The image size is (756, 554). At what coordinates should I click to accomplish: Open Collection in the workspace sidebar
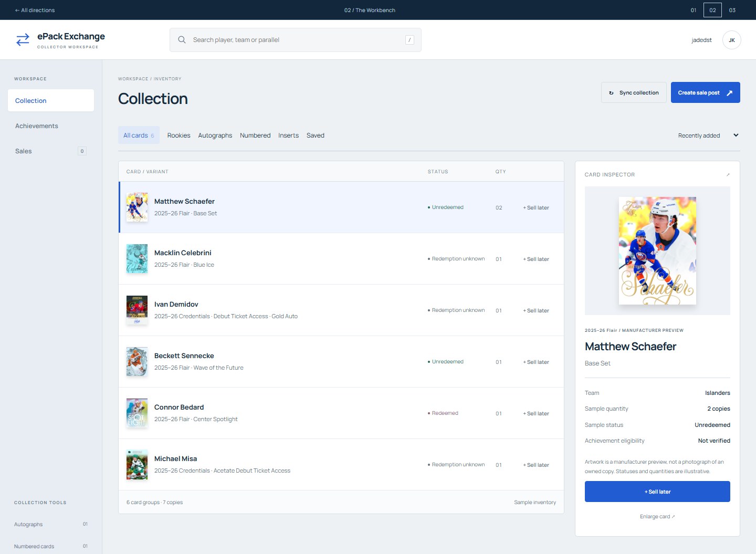51,100
